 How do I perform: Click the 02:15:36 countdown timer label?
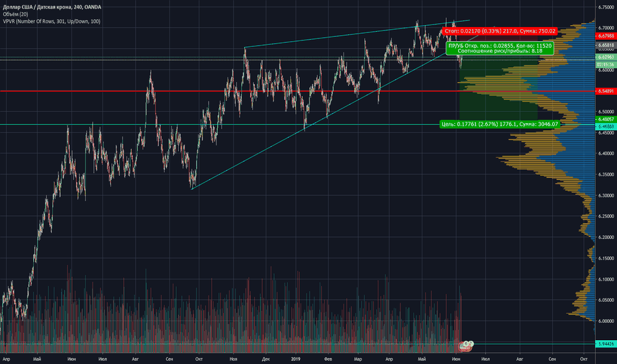(606, 64)
